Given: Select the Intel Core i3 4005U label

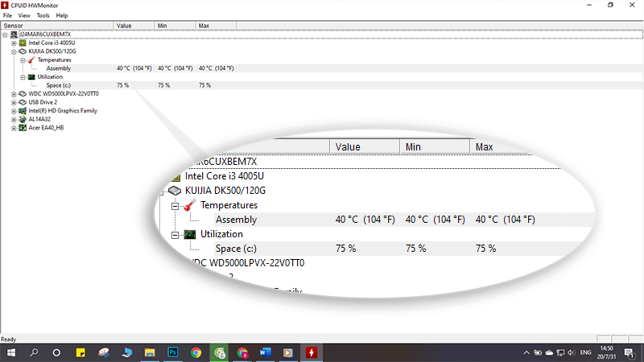Looking at the screenshot, I should 52,43.
